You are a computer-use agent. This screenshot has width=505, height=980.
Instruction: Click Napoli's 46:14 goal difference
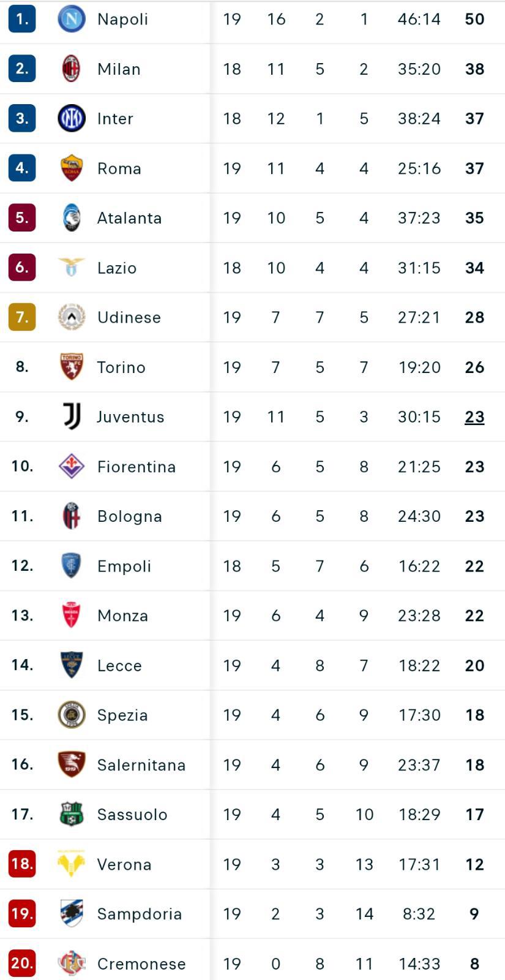tap(419, 19)
